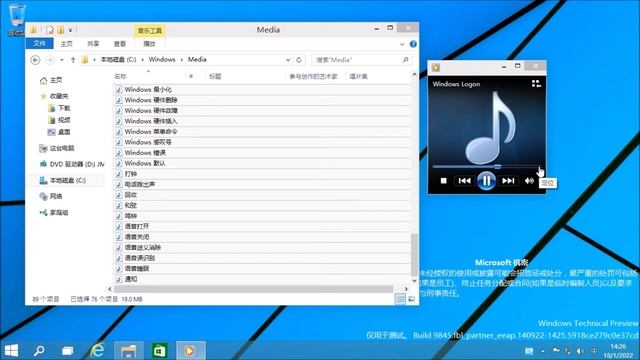Viewport: 640px width, 360px height.
Task: Skip to the previous track in player
Action: [x=464, y=180]
